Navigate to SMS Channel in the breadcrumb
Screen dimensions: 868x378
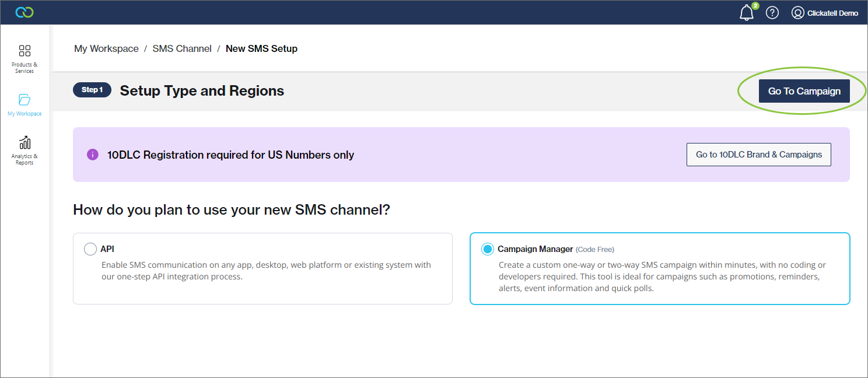(182, 49)
